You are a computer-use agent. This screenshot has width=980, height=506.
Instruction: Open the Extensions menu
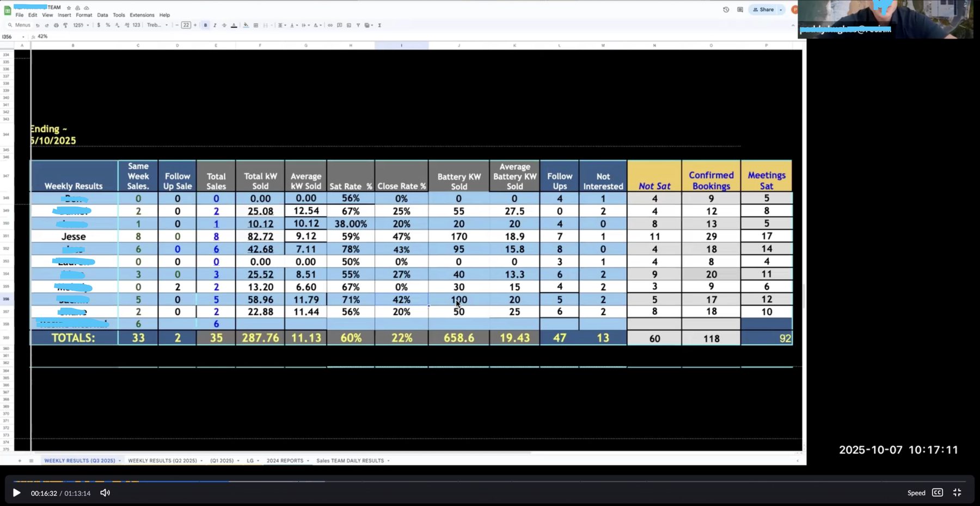click(x=142, y=15)
